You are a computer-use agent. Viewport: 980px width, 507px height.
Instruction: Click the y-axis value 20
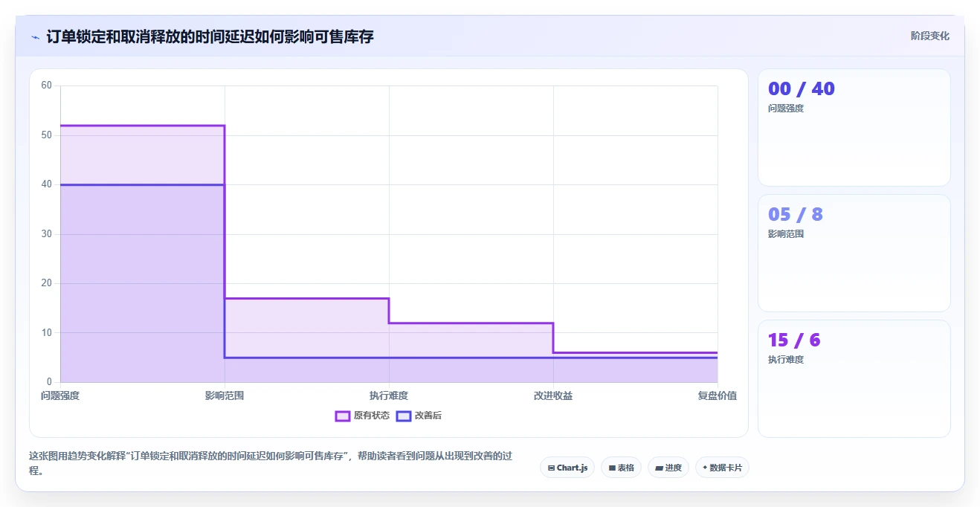(47, 283)
